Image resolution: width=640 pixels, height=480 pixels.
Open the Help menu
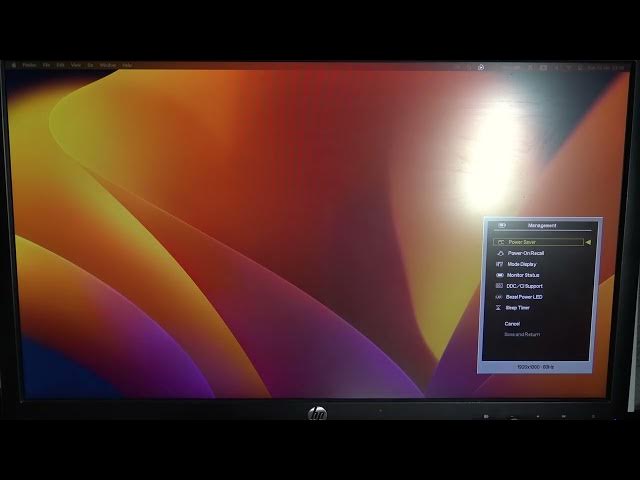(x=127, y=65)
